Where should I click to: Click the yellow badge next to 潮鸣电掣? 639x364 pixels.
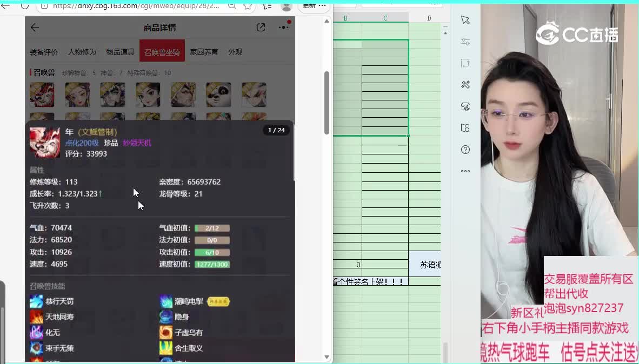(x=218, y=302)
